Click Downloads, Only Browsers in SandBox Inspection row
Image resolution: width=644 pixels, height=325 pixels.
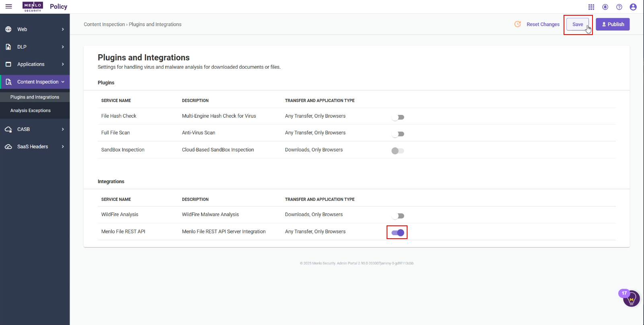pos(314,150)
